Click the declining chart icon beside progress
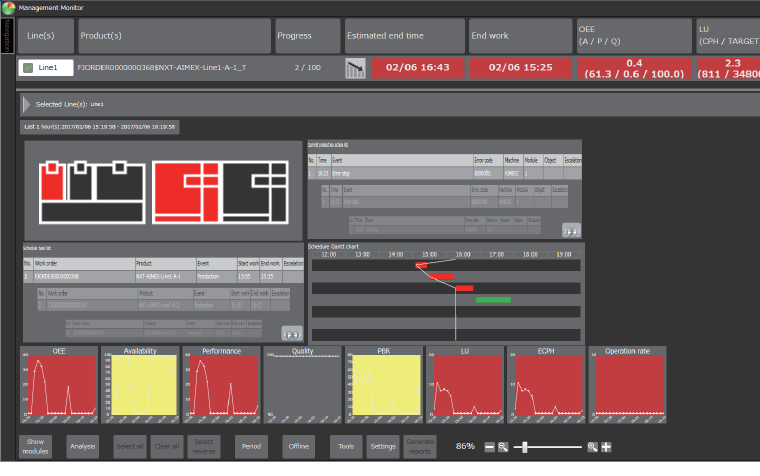Viewport: 760px width, 476px height. [x=355, y=68]
